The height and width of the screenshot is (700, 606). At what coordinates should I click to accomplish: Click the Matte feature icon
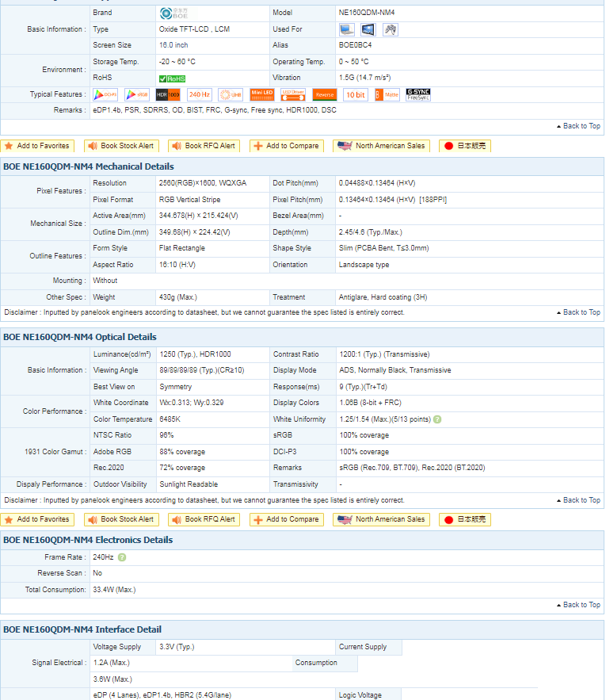387,94
